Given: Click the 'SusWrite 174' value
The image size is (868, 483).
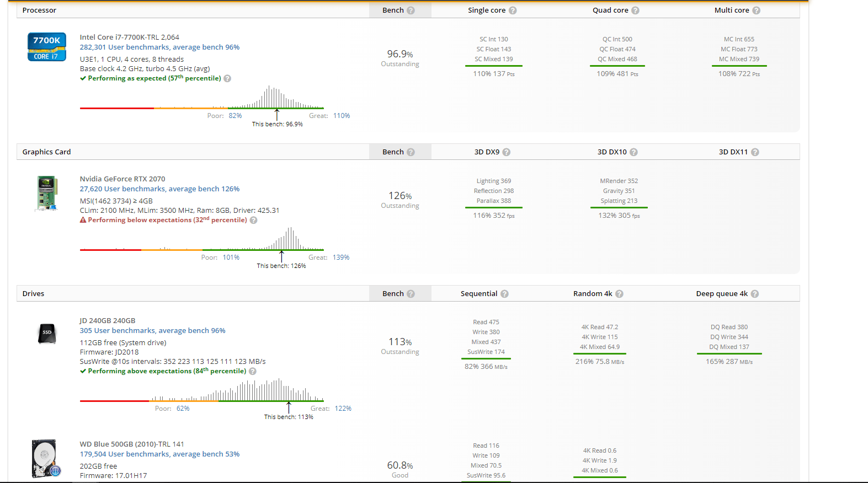Looking at the screenshot, I should click(486, 352).
